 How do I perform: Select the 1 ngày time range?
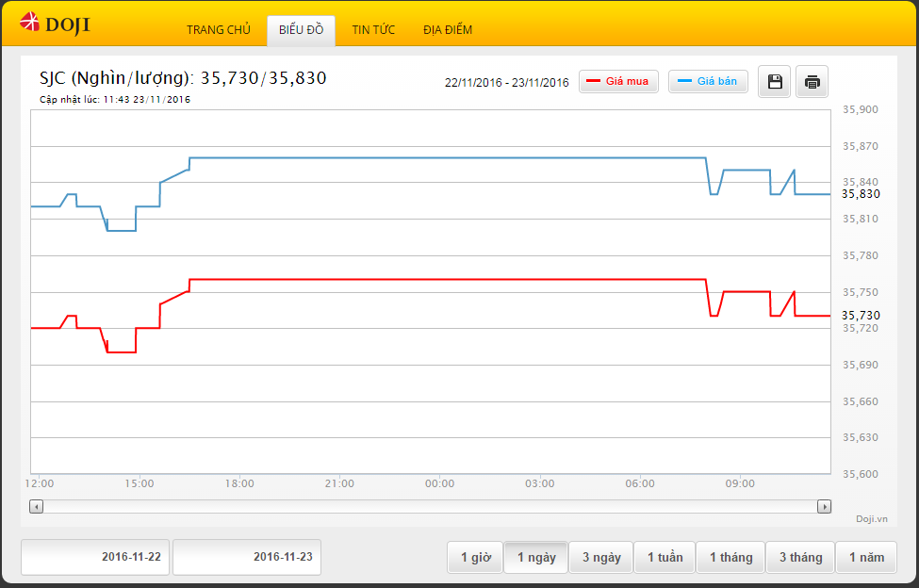(x=536, y=557)
